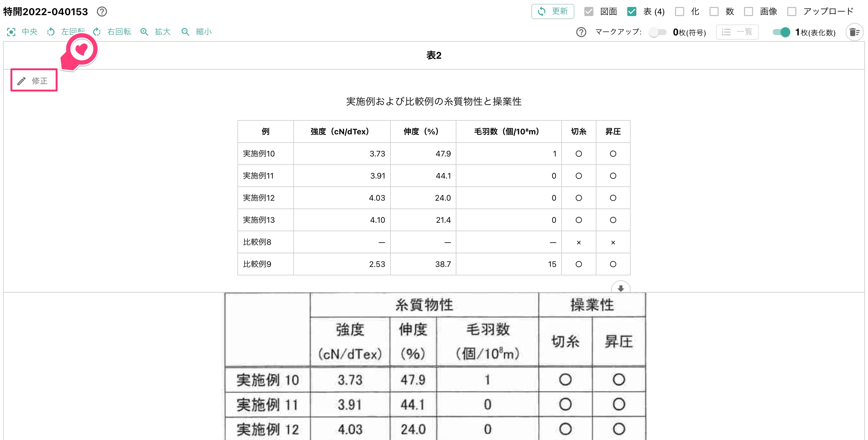Enable the アップロード checkbox
The width and height of the screenshot is (868, 440).
(x=792, y=12)
